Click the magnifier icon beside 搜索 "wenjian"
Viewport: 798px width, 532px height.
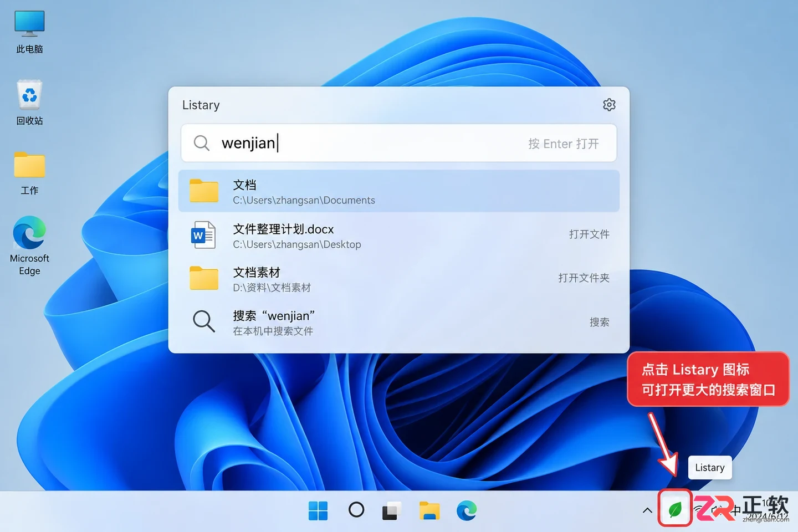[203, 321]
